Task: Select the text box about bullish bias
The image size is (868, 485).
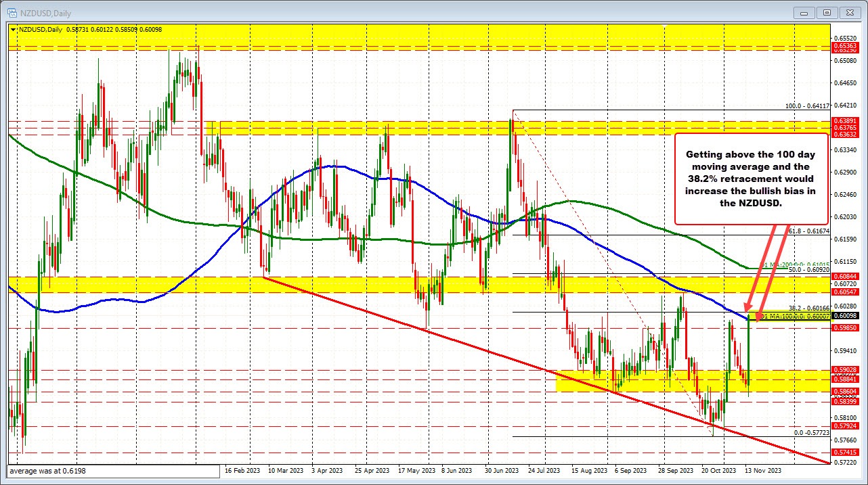Action: click(x=750, y=179)
